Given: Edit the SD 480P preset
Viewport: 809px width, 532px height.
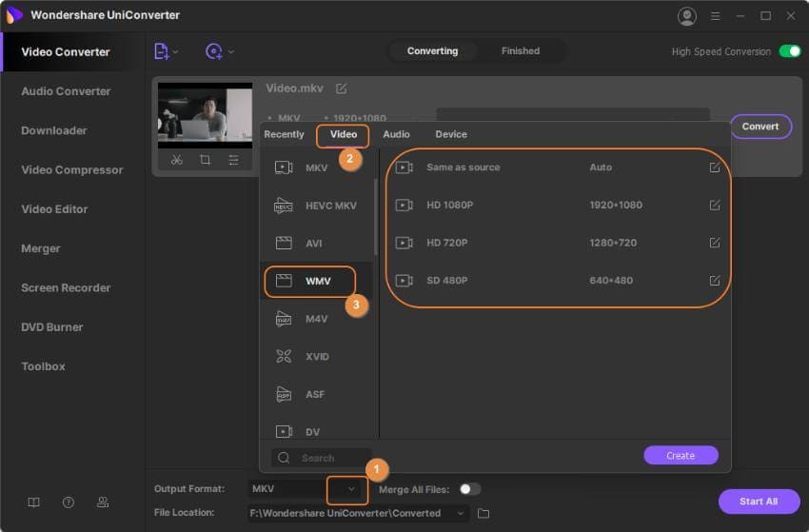Looking at the screenshot, I should 715,280.
